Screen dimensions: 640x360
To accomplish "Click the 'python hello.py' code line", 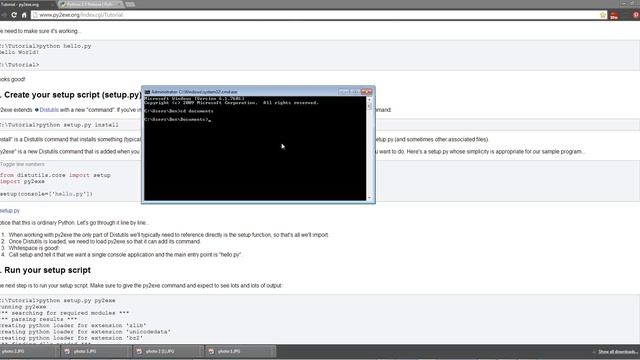I will click(46, 46).
